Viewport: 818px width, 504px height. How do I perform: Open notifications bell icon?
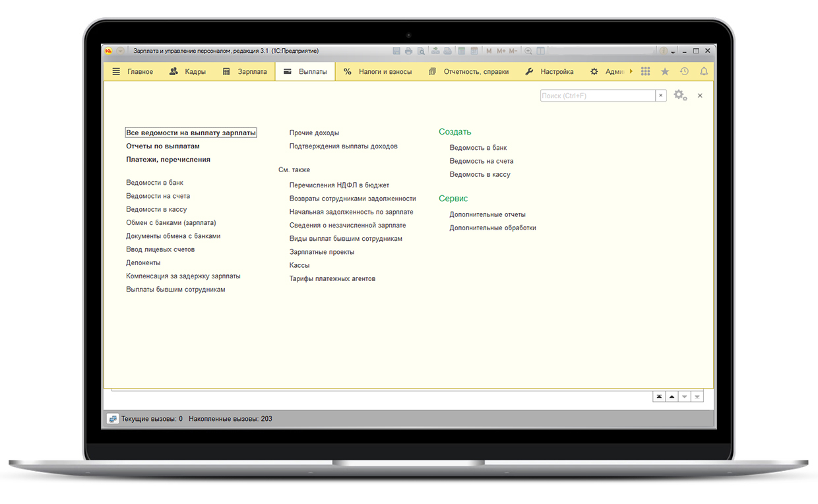coord(703,71)
